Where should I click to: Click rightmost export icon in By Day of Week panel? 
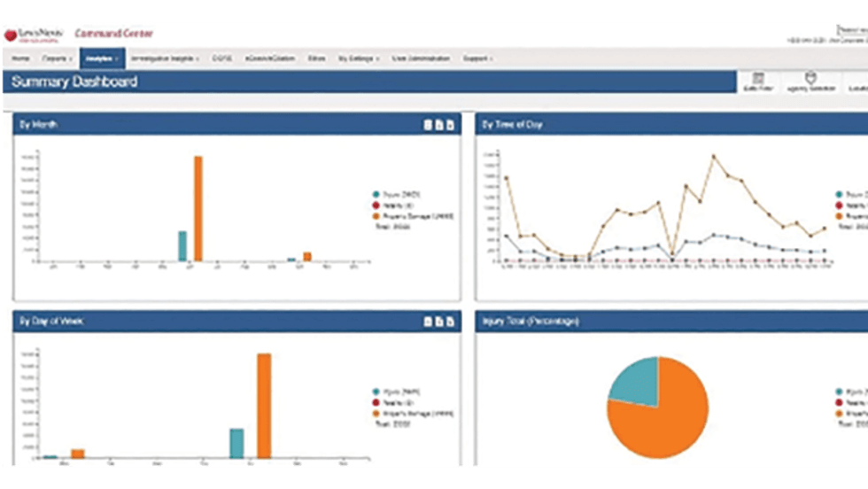pos(450,322)
